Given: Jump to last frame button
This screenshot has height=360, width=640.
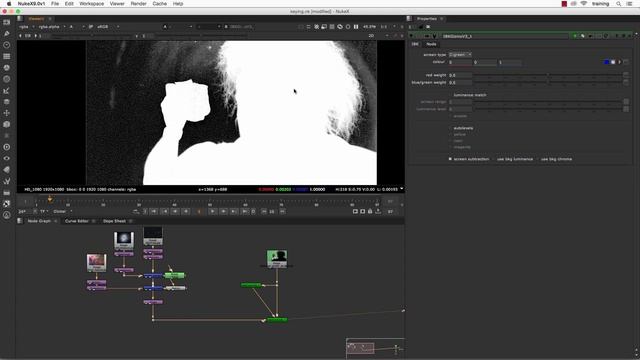Looking at the screenshot, I should click(244, 211).
